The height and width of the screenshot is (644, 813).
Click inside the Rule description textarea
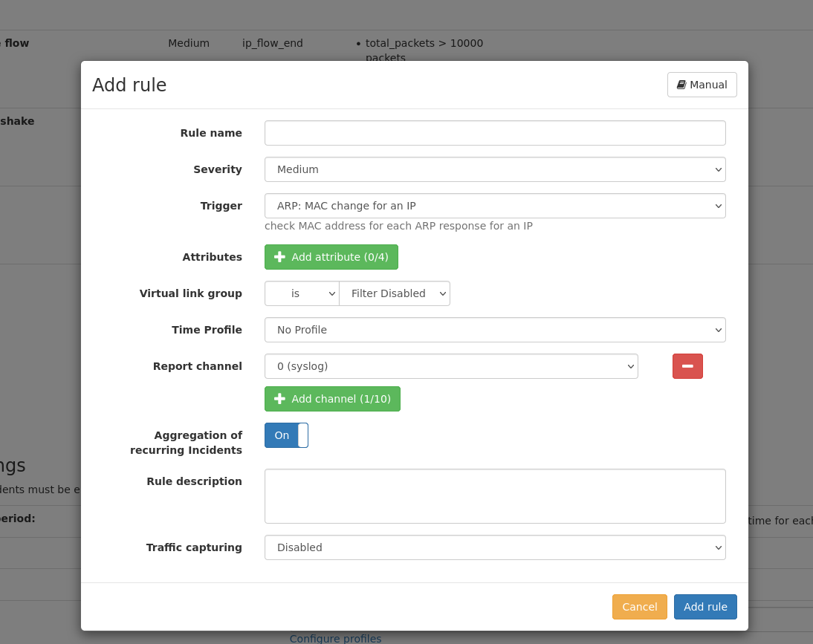point(495,496)
